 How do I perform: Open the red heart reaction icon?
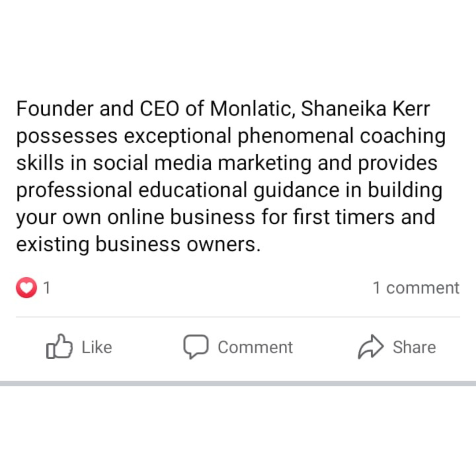[x=26, y=288]
